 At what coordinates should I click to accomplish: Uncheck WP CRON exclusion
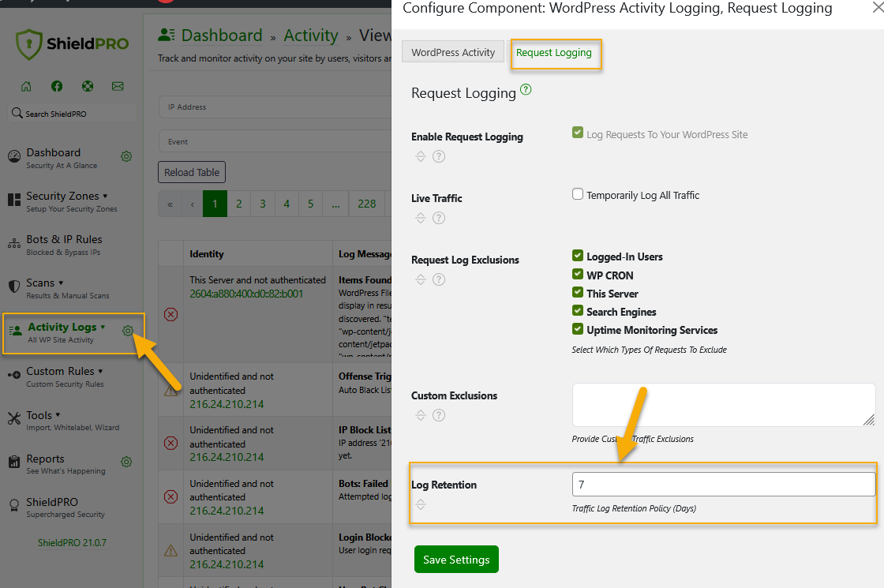coord(577,274)
